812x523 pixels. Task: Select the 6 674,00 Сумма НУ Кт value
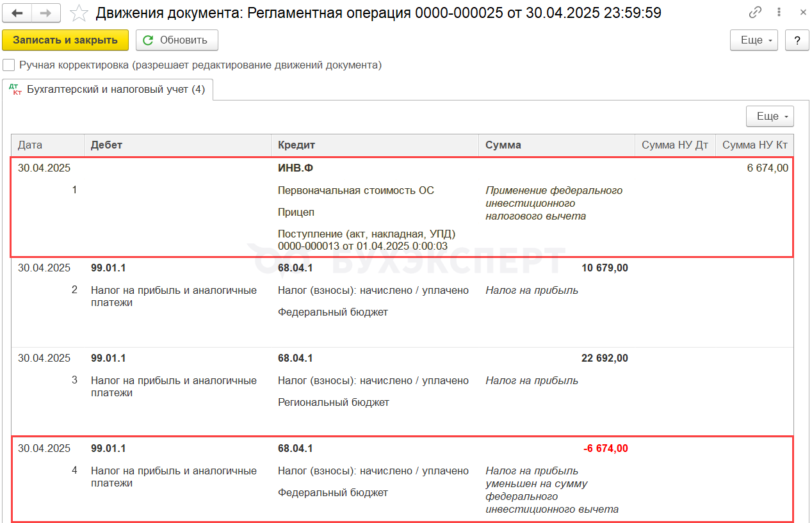click(767, 168)
